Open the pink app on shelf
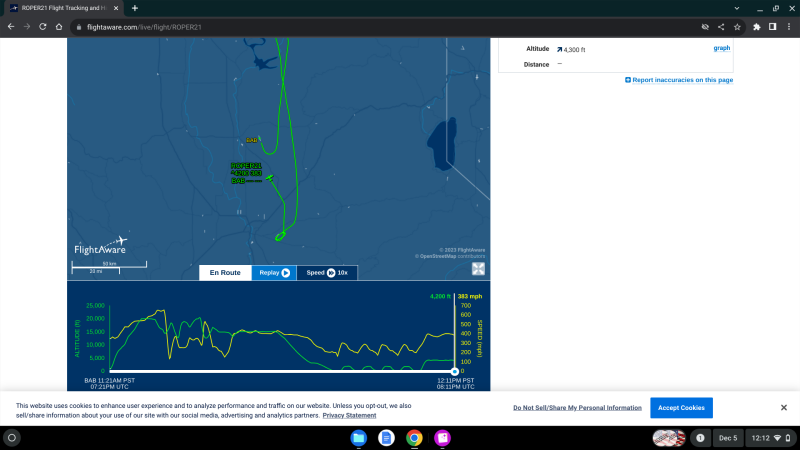 [x=442, y=438]
